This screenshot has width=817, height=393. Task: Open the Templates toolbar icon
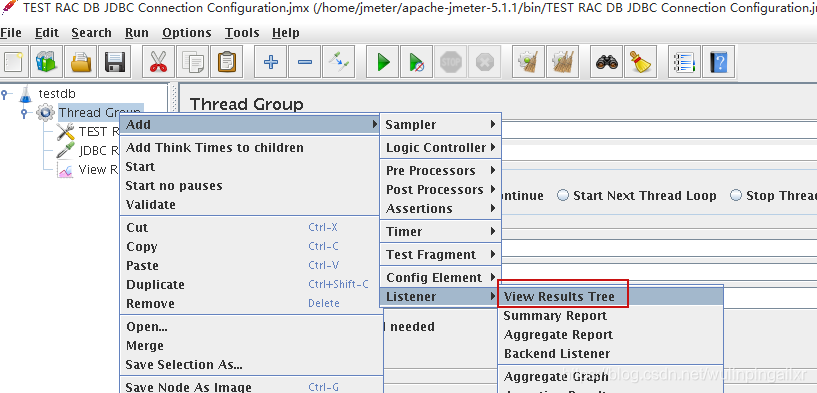point(46,62)
